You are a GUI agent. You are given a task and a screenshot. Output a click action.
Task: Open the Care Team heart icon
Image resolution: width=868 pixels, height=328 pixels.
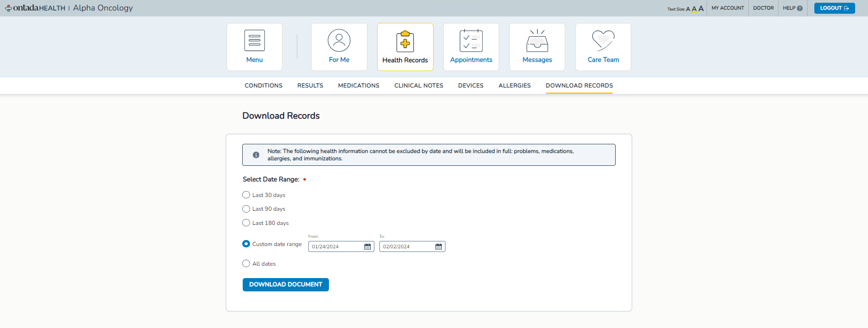tap(603, 41)
